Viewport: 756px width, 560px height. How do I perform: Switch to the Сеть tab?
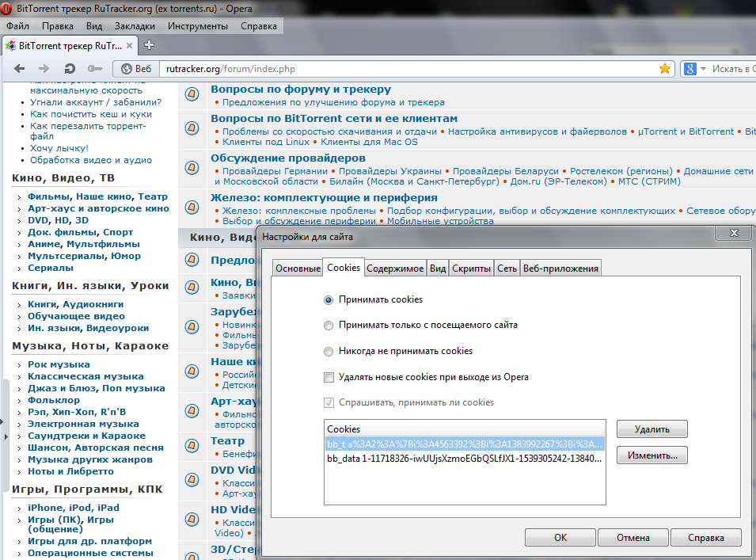507,269
